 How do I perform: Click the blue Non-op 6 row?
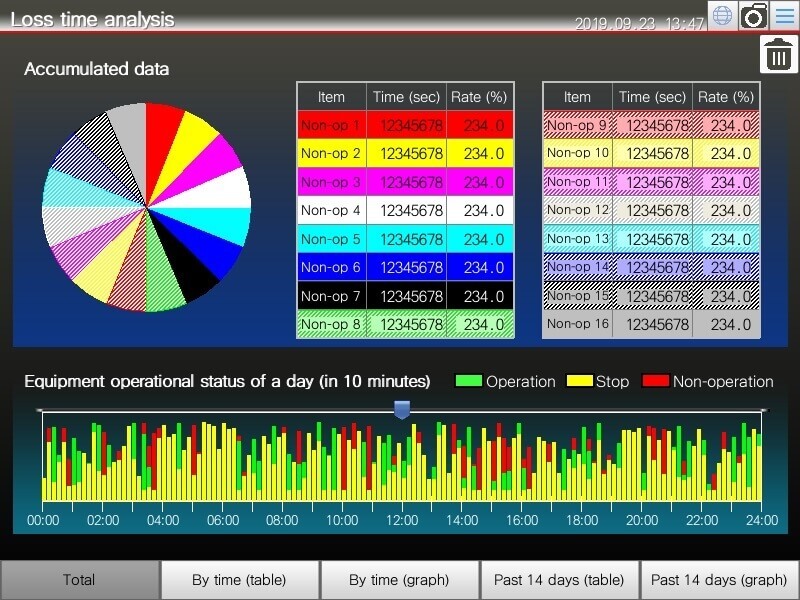pos(405,268)
